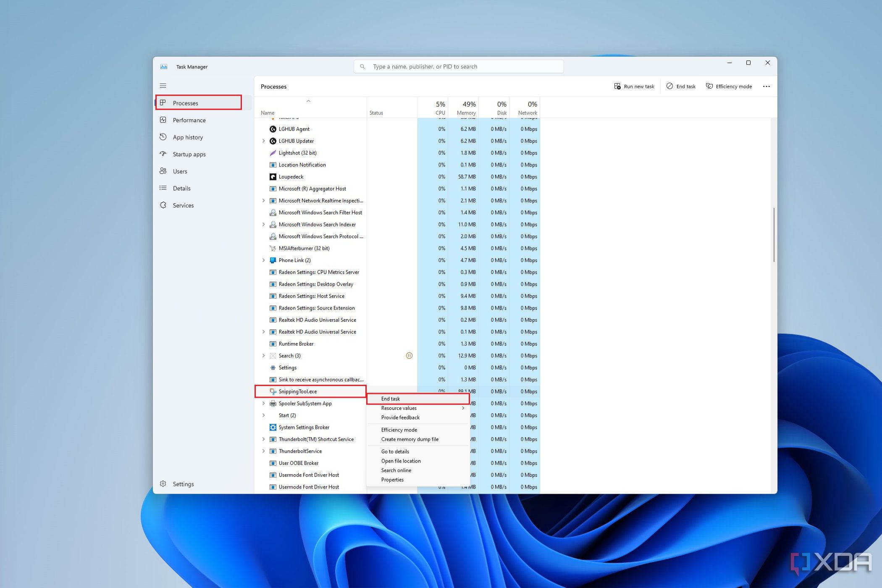The image size is (882, 588).
Task: Expand Microsoft Network Realtime Inspection group
Action: (263, 200)
